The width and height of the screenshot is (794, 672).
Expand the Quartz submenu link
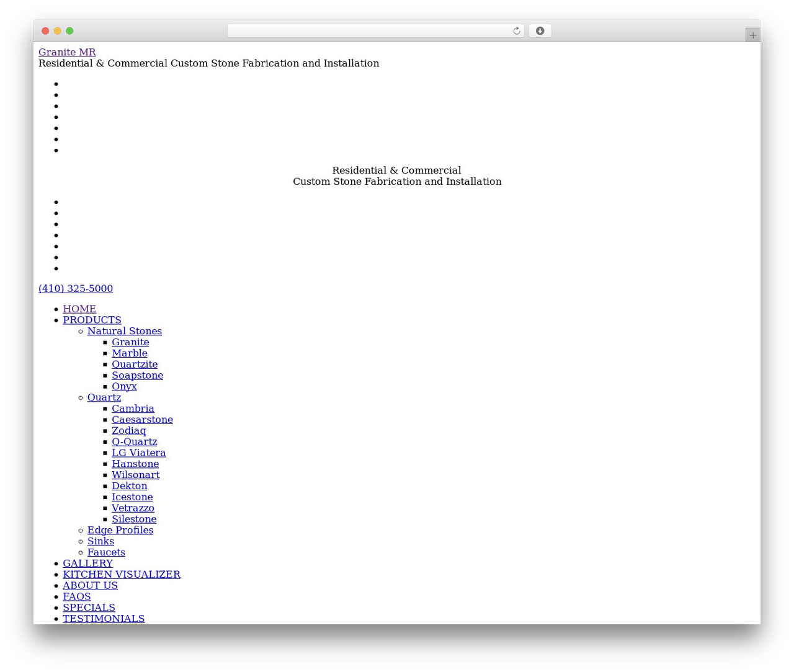click(104, 397)
